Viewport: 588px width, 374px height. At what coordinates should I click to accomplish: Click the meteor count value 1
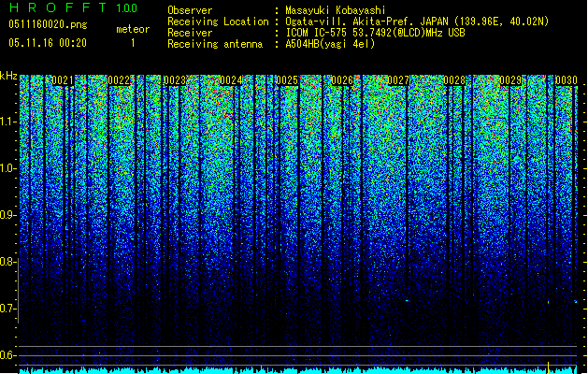coord(133,43)
